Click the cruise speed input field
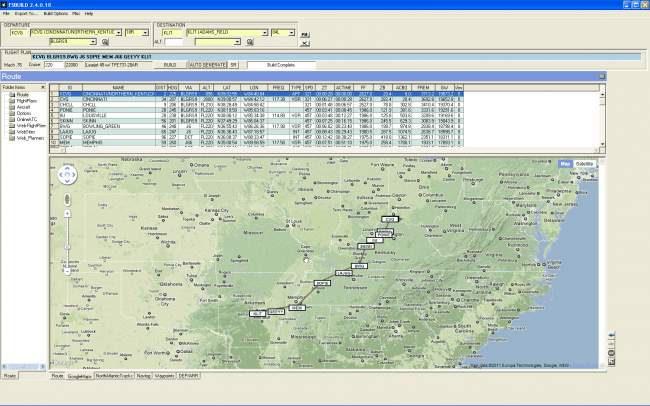 pyautogui.click(x=54, y=65)
